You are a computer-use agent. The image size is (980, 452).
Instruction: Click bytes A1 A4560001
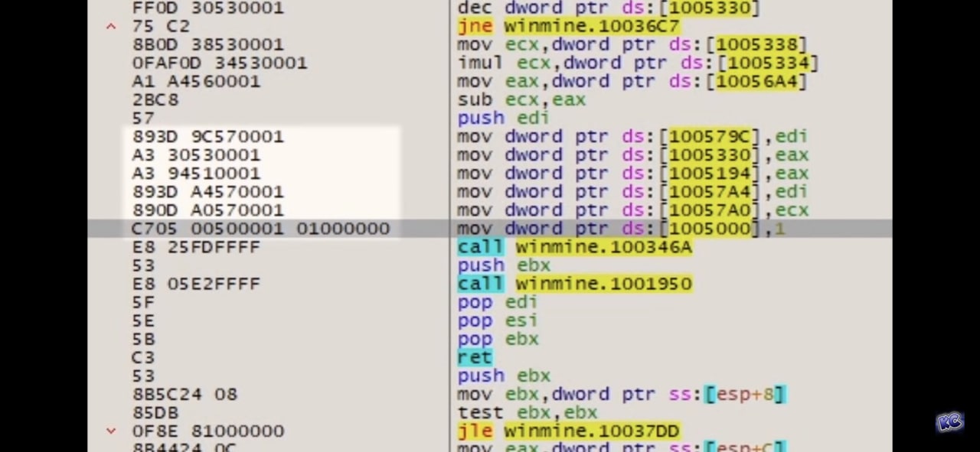(196, 81)
